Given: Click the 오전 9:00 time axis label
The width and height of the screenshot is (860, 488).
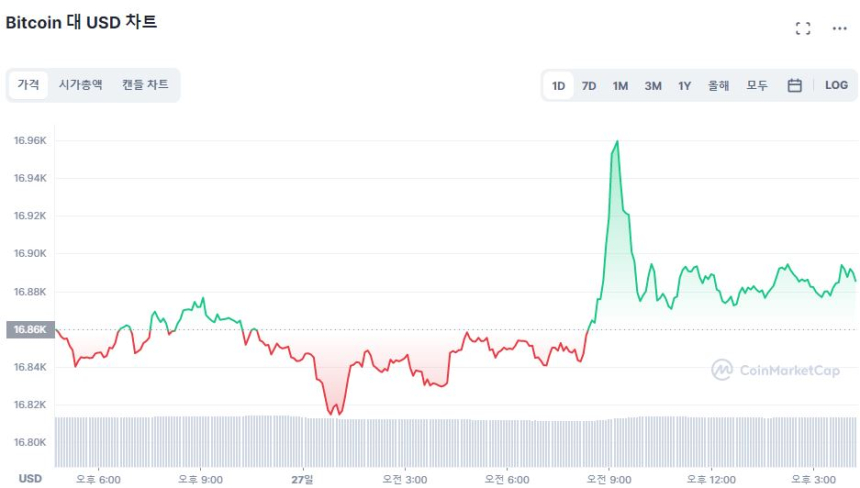Looking at the screenshot, I should [x=608, y=479].
